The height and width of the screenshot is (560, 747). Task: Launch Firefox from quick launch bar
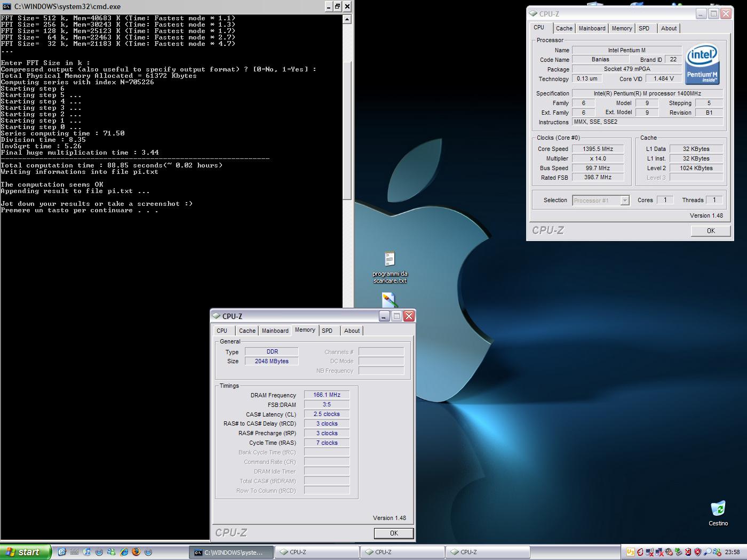(x=136, y=552)
